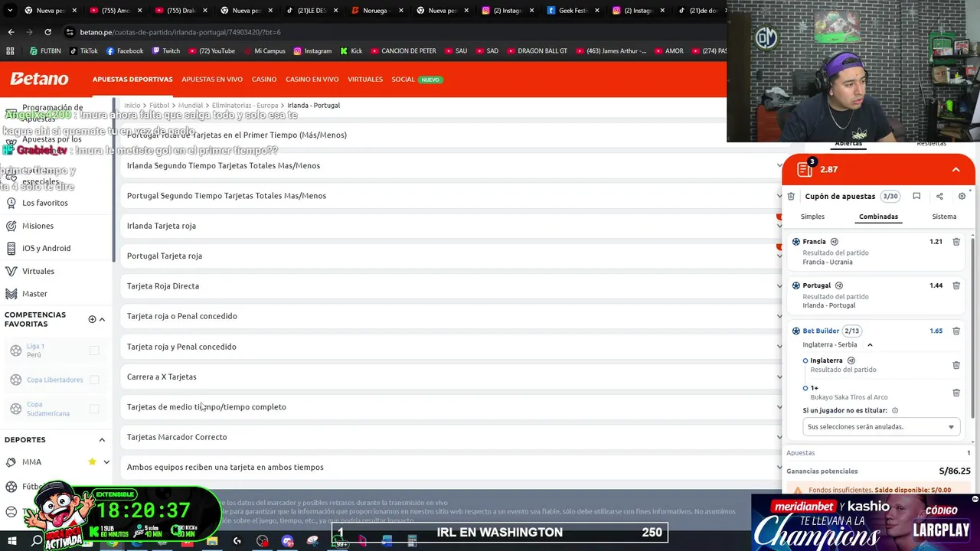Click the Betano logo

click(39, 79)
